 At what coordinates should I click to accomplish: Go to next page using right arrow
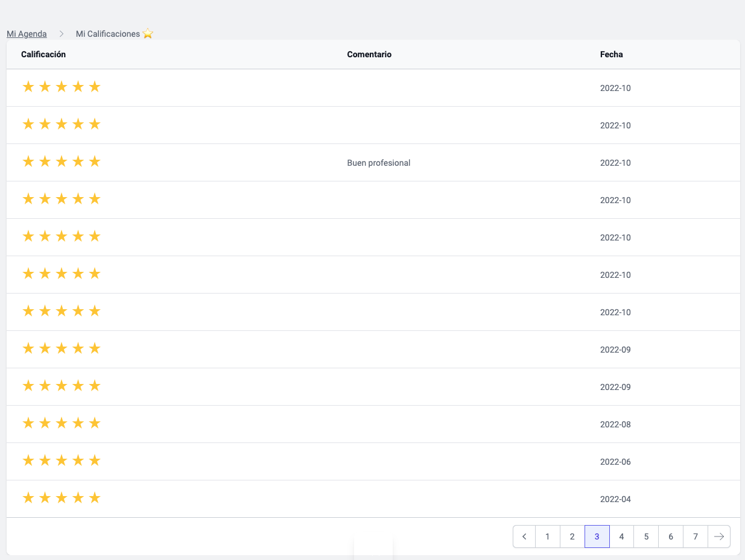(718, 536)
